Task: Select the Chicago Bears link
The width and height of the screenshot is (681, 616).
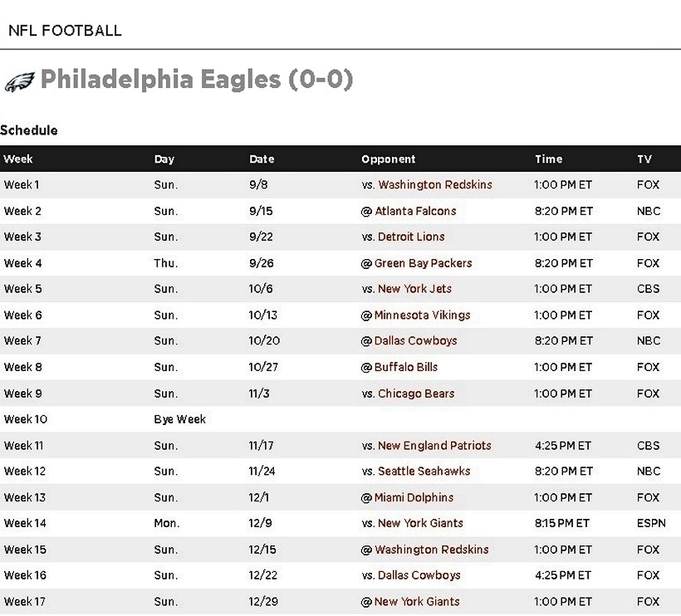Action: coord(416,394)
